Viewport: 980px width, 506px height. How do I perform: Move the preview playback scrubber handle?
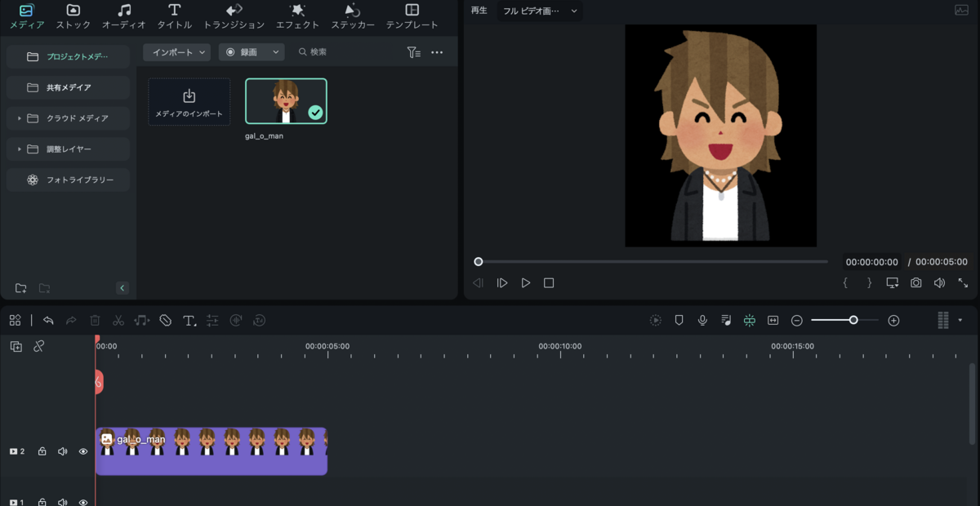coord(479,262)
